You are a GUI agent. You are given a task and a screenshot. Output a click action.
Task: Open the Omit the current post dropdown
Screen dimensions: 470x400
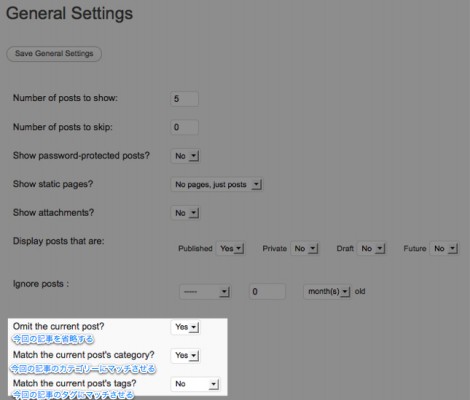[x=185, y=327]
